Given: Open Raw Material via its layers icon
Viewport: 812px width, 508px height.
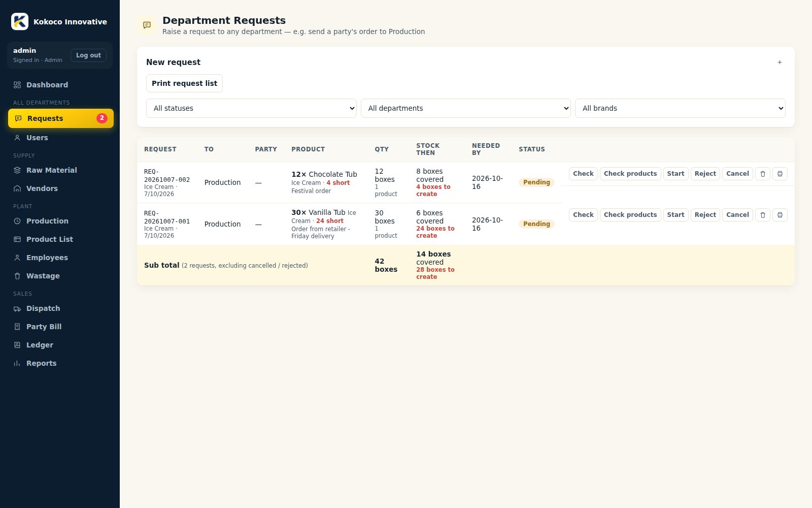Looking at the screenshot, I should click(x=17, y=170).
